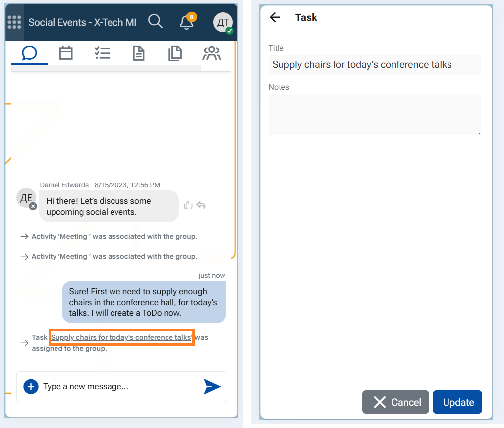Click the plus attachment icon in message box
The width and height of the screenshot is (504, 428).
coord(31,386)
